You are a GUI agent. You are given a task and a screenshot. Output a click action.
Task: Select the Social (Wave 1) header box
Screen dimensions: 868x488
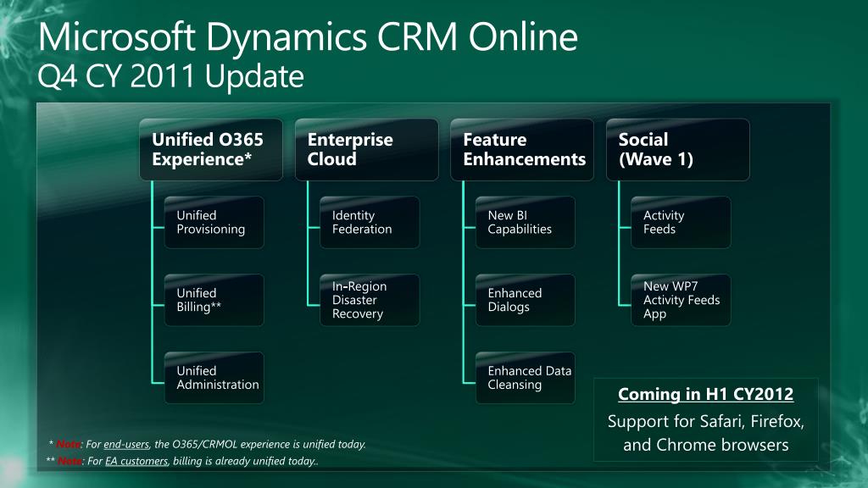pos(677,149)
